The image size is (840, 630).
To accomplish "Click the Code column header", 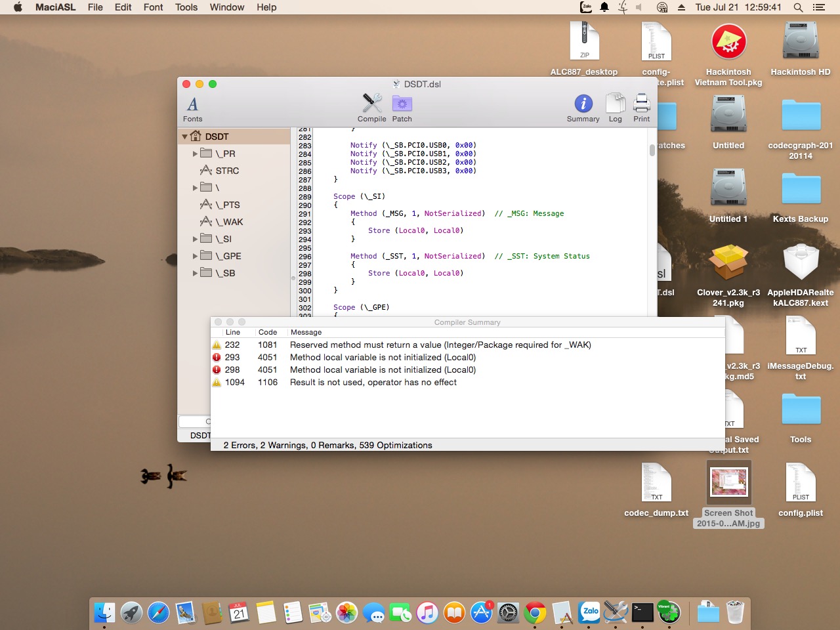I will click(x=268, y=332).
